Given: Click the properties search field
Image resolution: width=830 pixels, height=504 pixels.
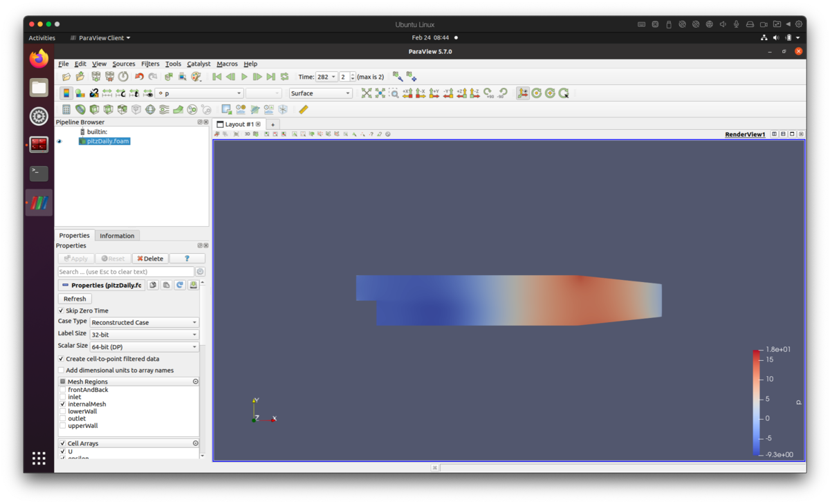Looking at the screenshot, I should (126, 272).
